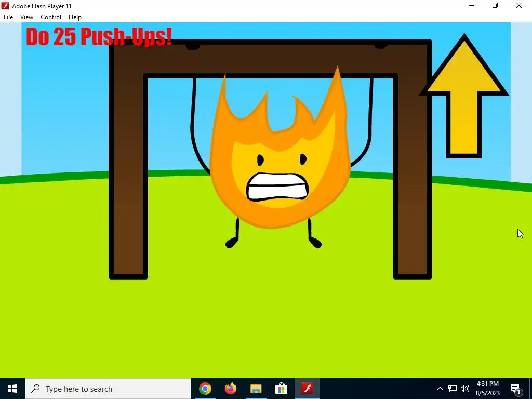Open the notification center icon

(x=515, y=389)
